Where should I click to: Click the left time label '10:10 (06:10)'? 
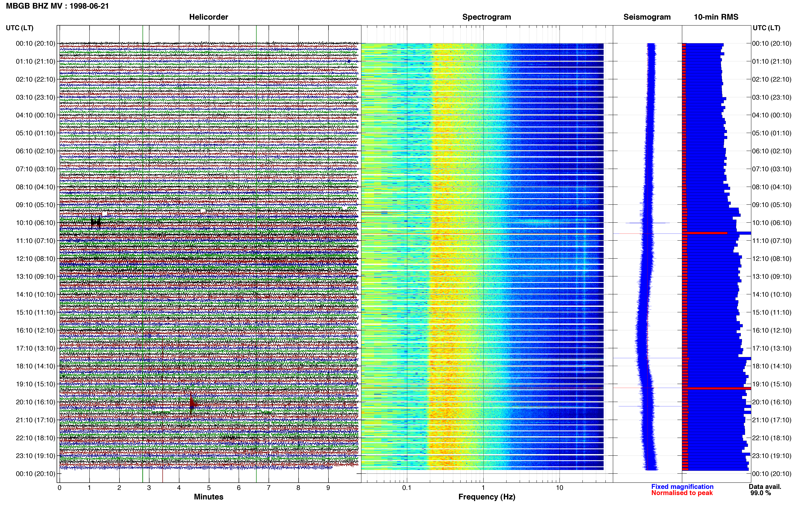pos(36,223)
